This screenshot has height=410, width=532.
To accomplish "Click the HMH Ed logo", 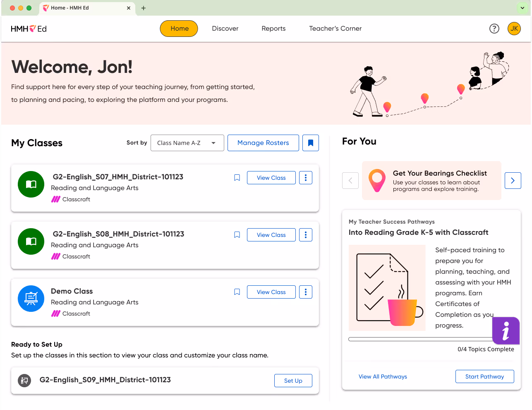I will pyautogui.click(x=29, y=29).
